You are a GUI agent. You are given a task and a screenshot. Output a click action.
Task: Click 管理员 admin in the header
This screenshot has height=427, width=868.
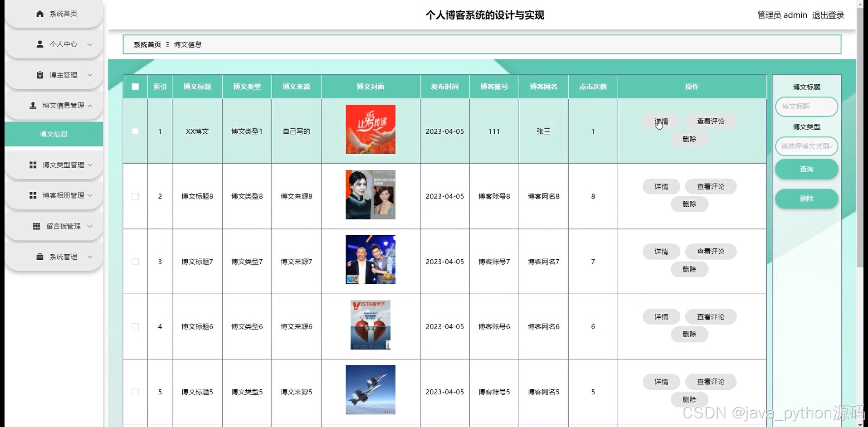(x=782, y=15)
